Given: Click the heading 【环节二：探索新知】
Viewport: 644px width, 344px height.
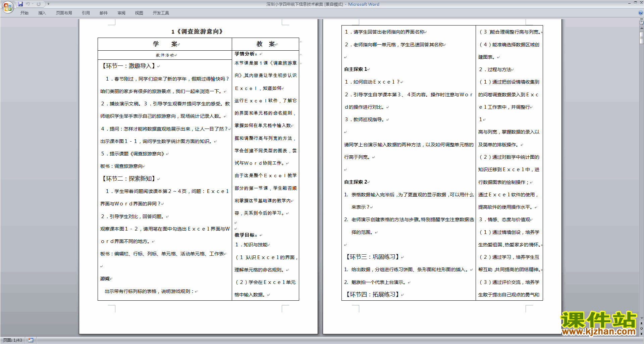Looking at the screenshot, I should 129,179.
